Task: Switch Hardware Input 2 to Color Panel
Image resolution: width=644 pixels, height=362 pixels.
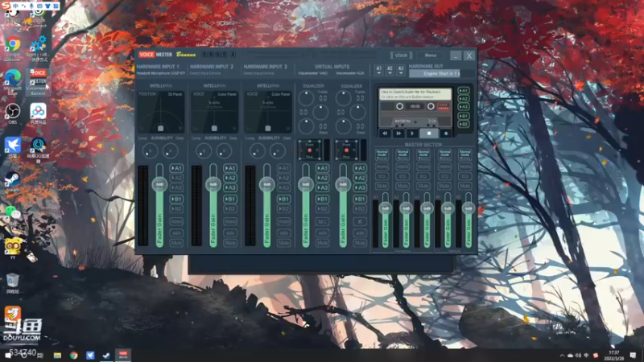Action: coord(227,94)
